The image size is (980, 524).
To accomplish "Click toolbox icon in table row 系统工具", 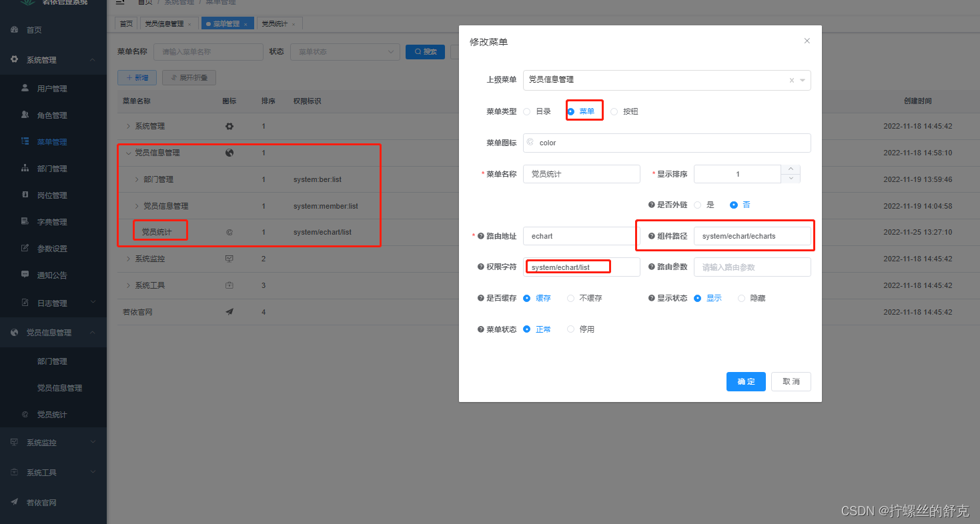I will pos(229,285).
